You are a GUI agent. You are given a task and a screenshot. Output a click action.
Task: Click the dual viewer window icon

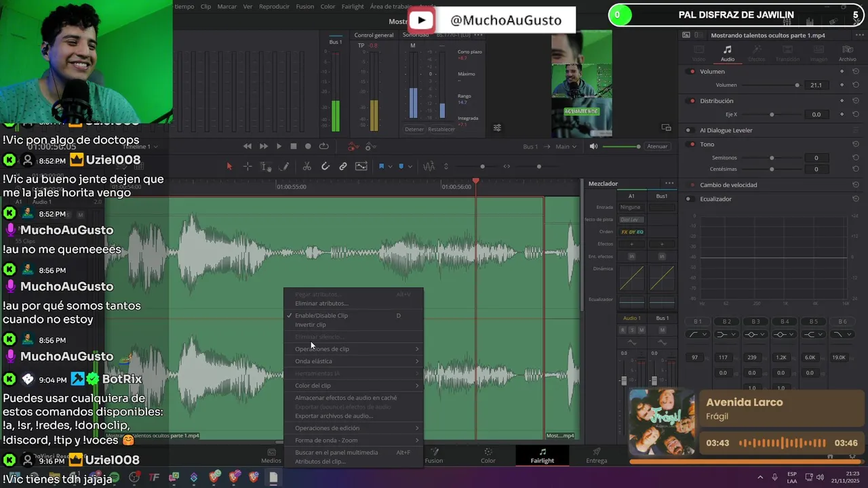[666, 127]
